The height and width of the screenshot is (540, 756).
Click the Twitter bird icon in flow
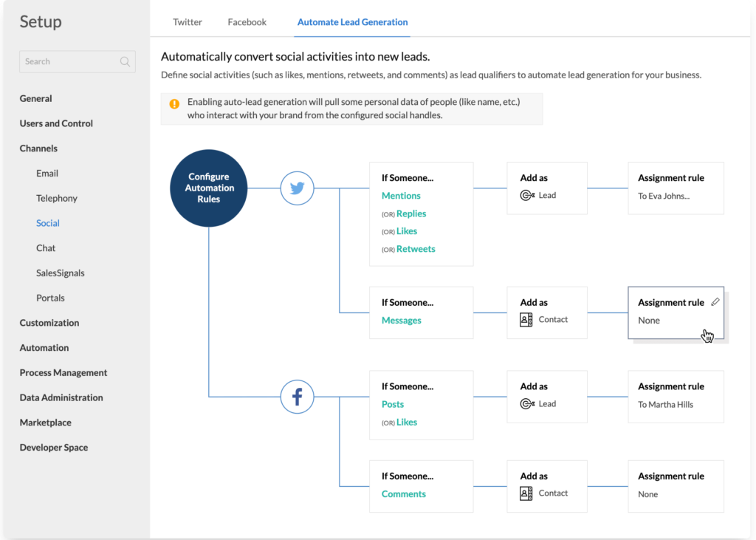(x=298, y=188)
